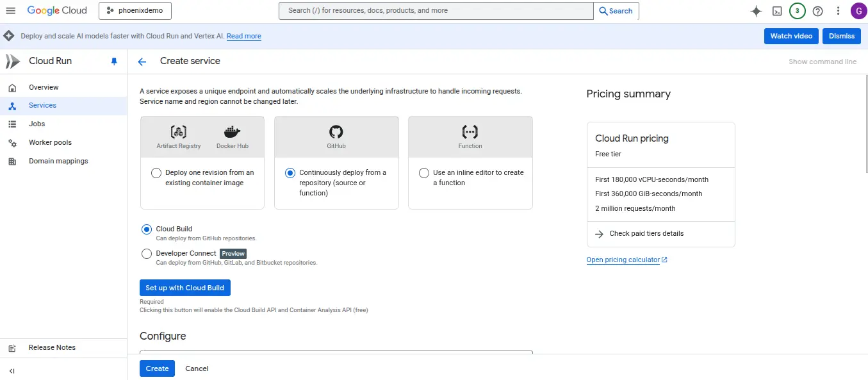Click the Configure section text field

pyautogui.click(x=336, y=352)
